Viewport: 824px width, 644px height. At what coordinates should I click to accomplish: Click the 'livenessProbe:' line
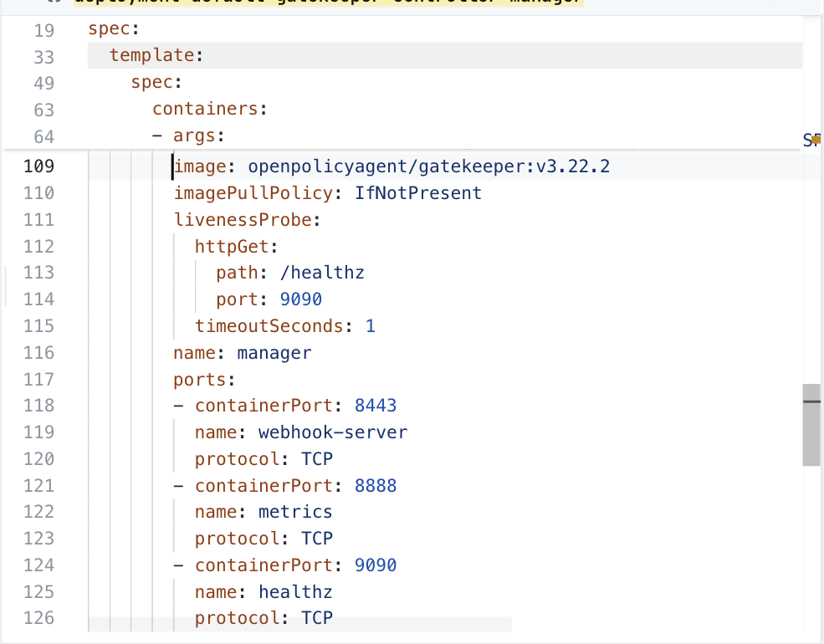247,220
